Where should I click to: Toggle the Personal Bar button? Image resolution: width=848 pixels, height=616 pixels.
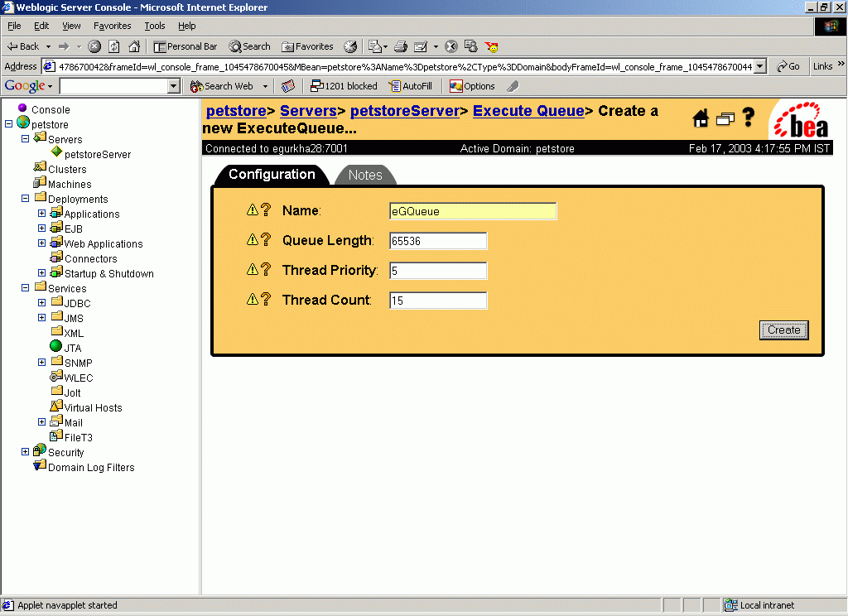[185, 46]
